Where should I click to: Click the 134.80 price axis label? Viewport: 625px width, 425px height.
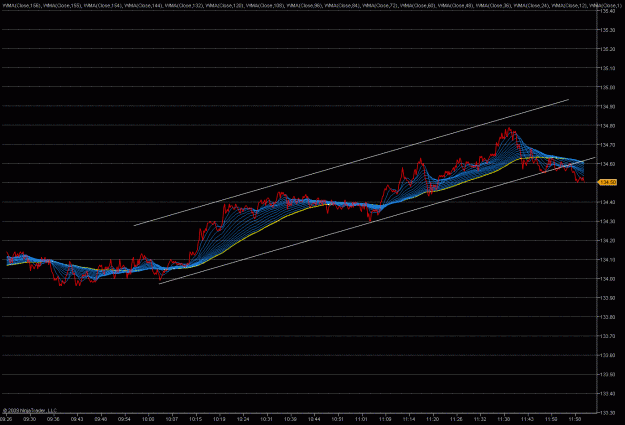(x=607, y=126)
